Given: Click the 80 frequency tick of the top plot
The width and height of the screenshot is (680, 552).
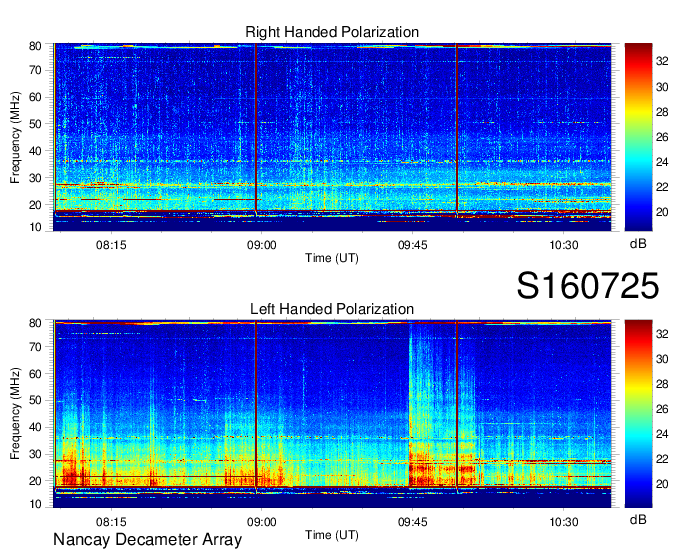Looking at the screenshot, I should [35, 46].
